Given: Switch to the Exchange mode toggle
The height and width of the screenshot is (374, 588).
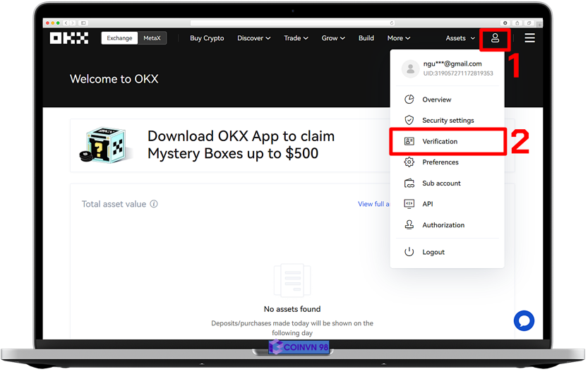Looking at the screenshot, I should 119,38.
